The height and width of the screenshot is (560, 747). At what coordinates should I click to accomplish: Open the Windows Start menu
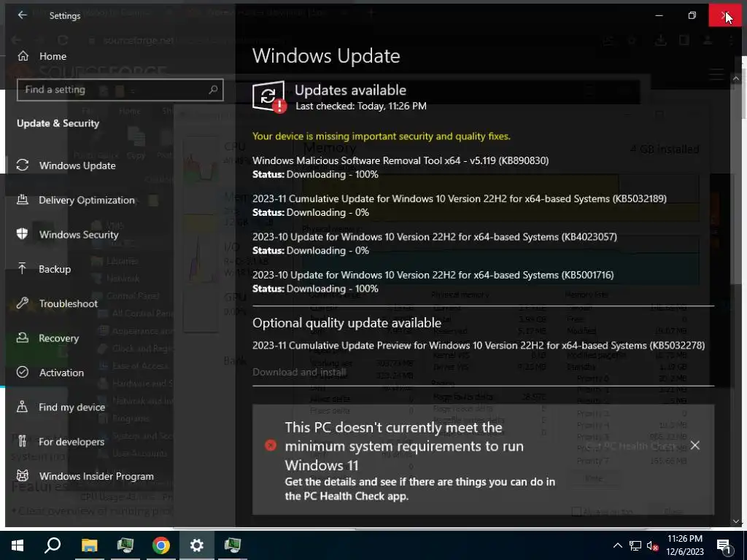click(18, 545)
